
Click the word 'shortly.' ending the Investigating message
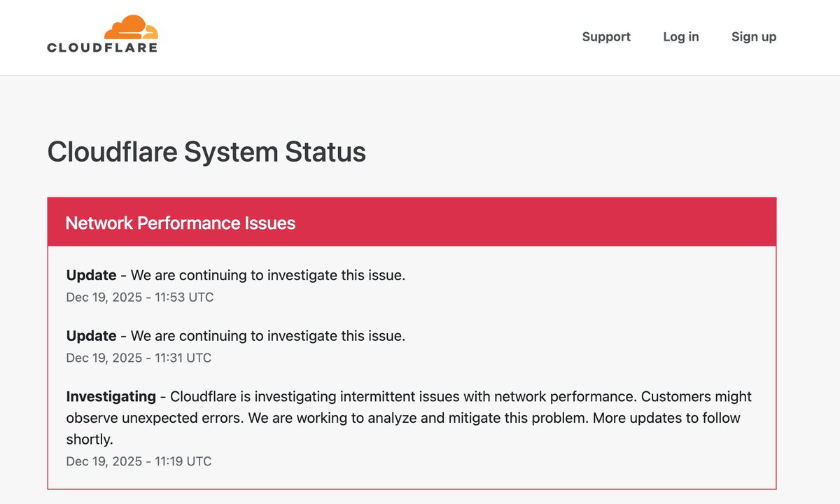[90, 440]
